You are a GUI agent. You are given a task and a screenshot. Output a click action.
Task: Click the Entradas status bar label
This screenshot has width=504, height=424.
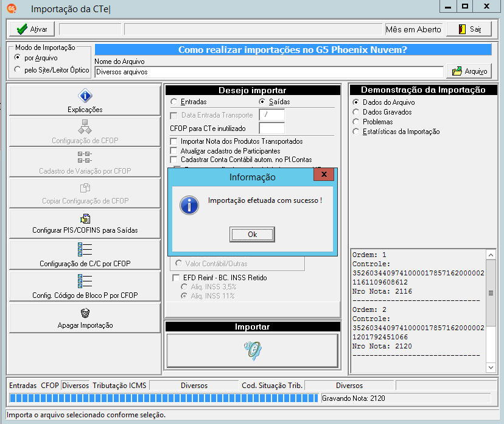[x=23, y=386]
